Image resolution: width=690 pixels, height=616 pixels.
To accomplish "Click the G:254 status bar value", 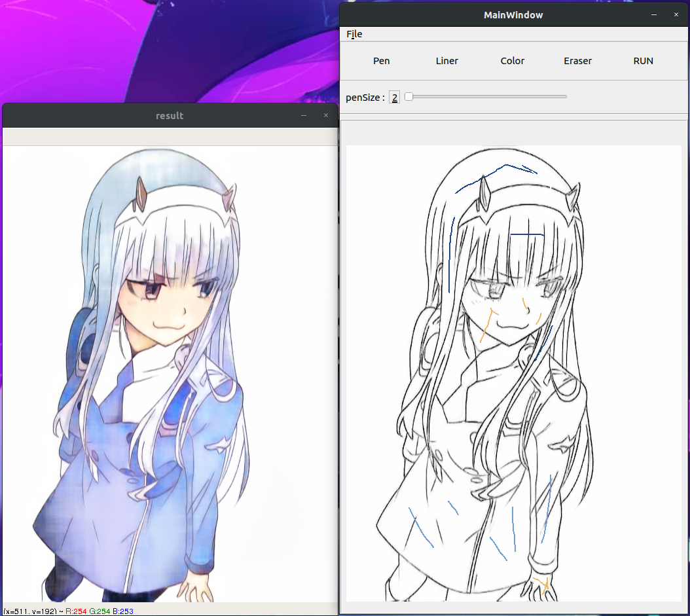I will [x=100, y=611].
